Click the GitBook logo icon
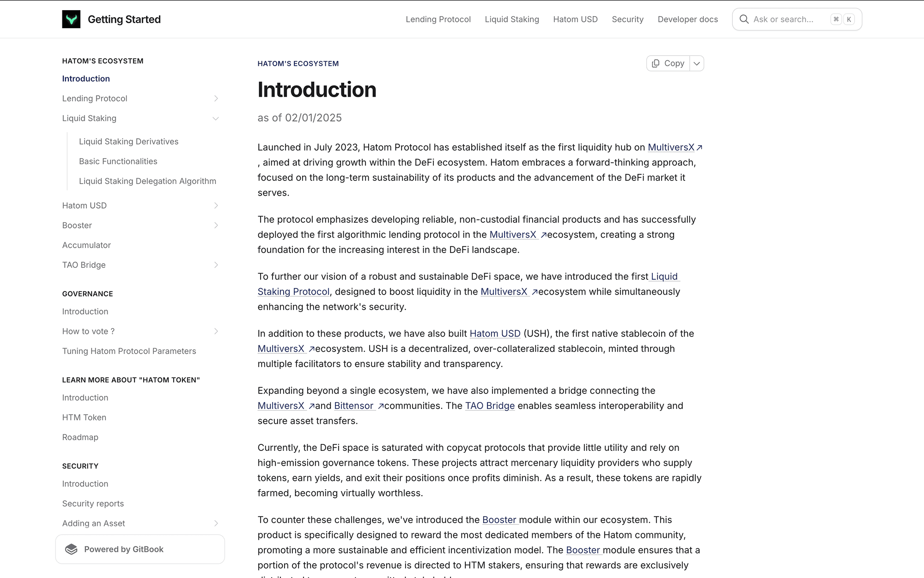This screenshot has height=578, width=924. click(71, 549)
